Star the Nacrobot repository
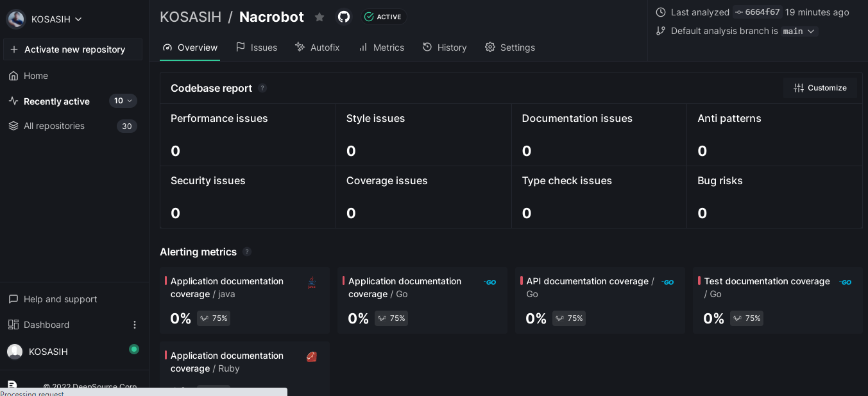 click(x=319, y=17)
